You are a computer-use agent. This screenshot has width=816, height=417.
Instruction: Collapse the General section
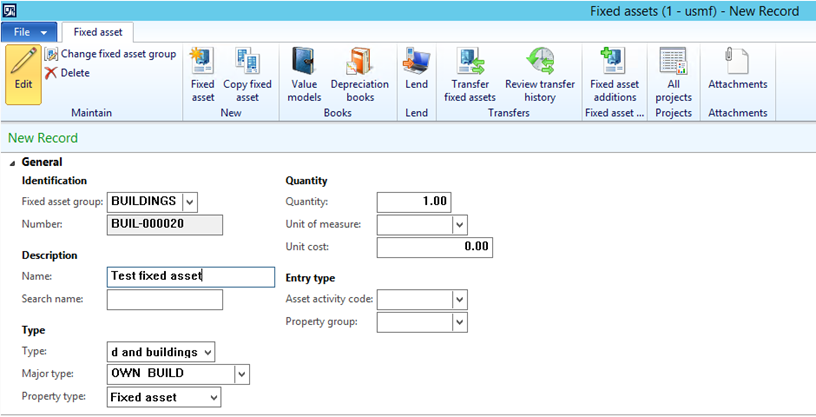(13, 162)
